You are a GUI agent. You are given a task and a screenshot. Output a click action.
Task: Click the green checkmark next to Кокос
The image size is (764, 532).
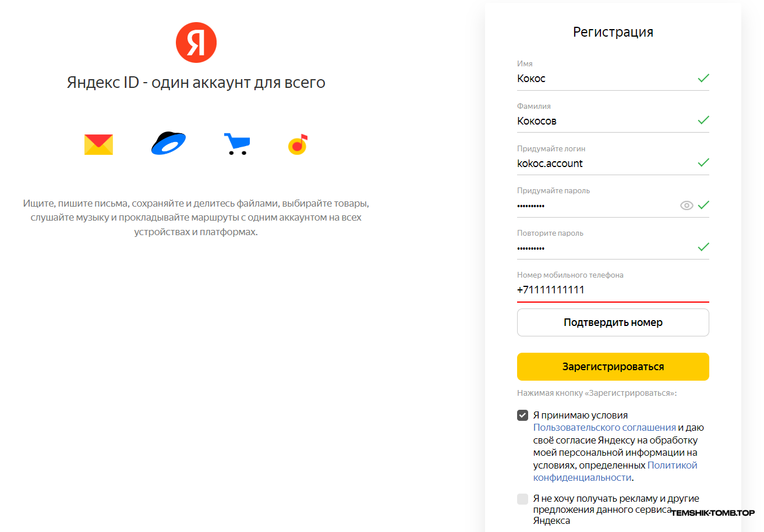click(x=703, y=78)
